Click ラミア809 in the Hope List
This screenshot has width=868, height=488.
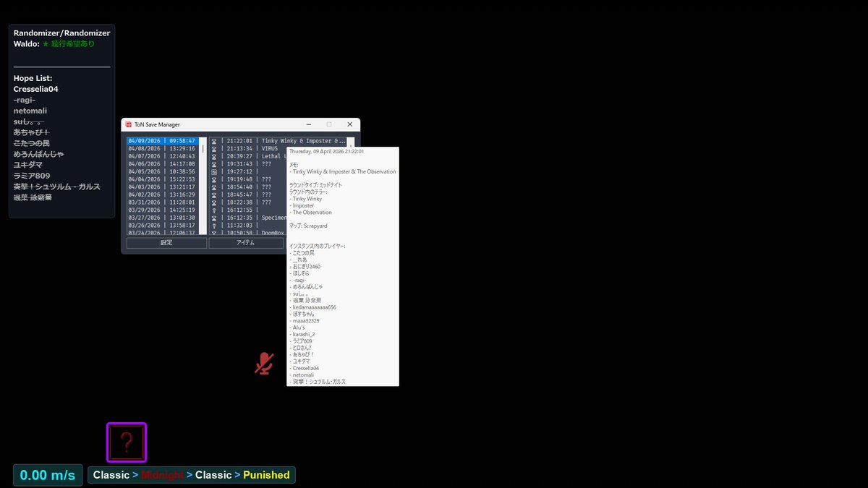[x=32, y=176]
